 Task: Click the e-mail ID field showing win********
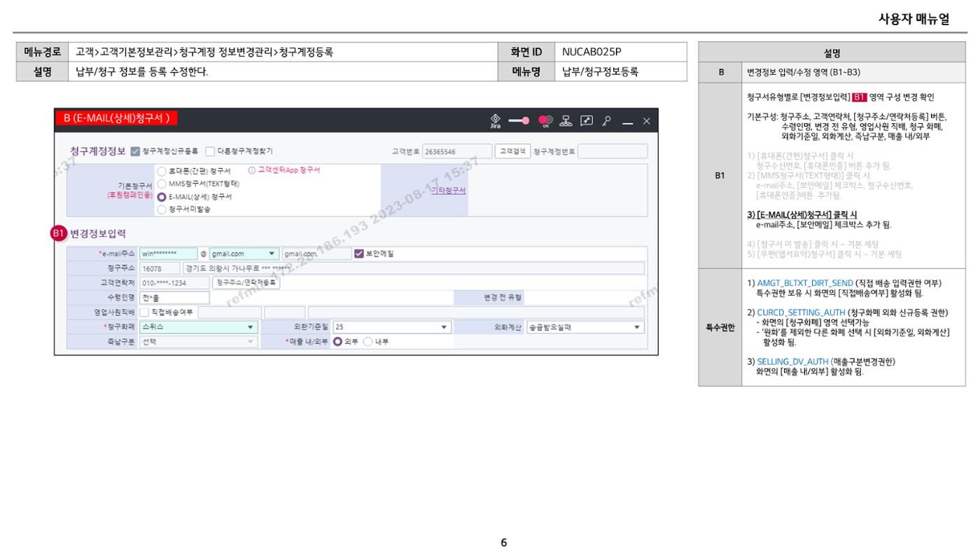point(168,254)
